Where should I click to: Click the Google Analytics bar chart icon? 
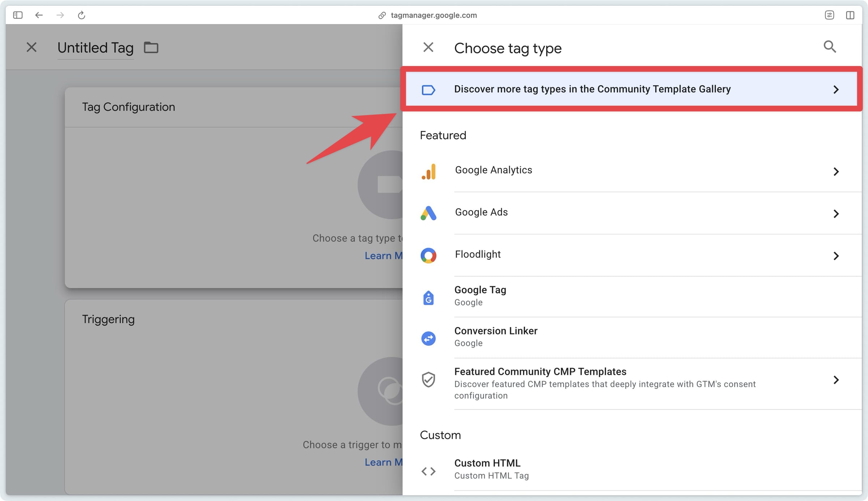429,171
